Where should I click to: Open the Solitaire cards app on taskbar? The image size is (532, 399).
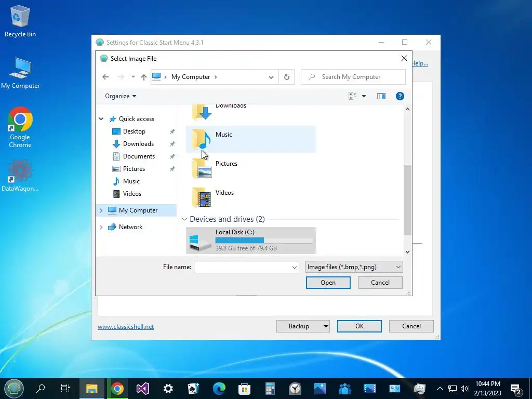[x=193, y=389]
